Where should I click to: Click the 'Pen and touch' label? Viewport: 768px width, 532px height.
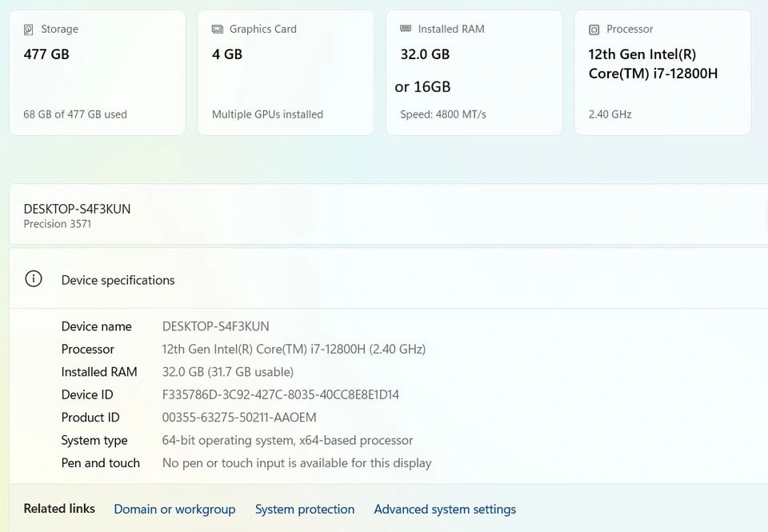101,463
